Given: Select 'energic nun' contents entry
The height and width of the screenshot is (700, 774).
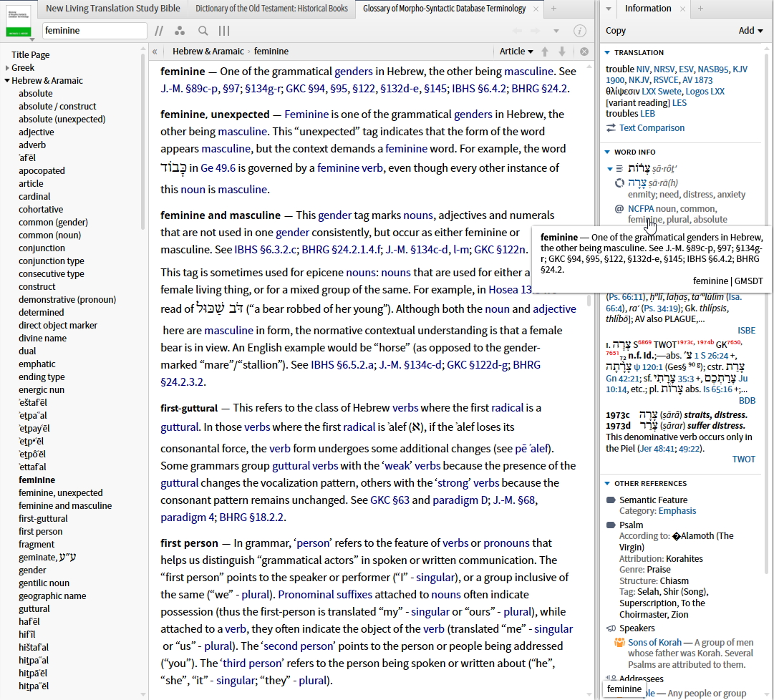Looking at the screenshot, I should pyautogui.click(x=42, y=389).
